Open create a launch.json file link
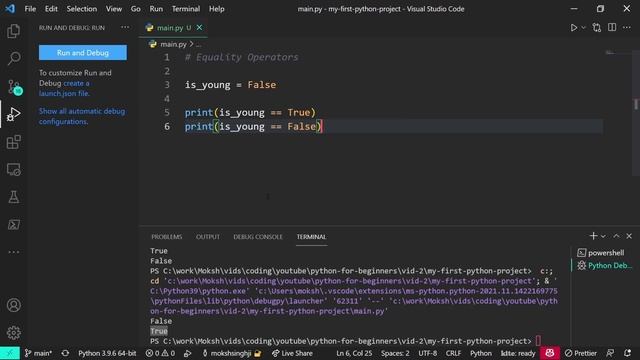This screenshot has width=640, height=360. pos(64,88)
